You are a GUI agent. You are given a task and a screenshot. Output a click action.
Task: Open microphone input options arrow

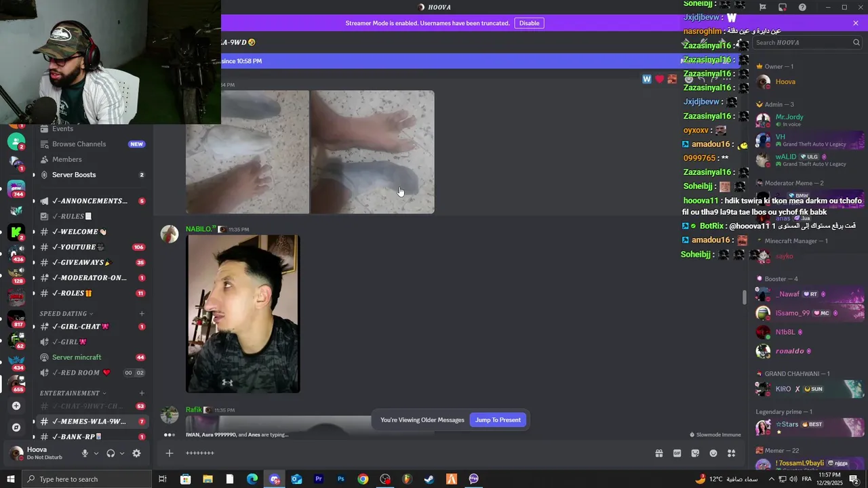point(96,453)
